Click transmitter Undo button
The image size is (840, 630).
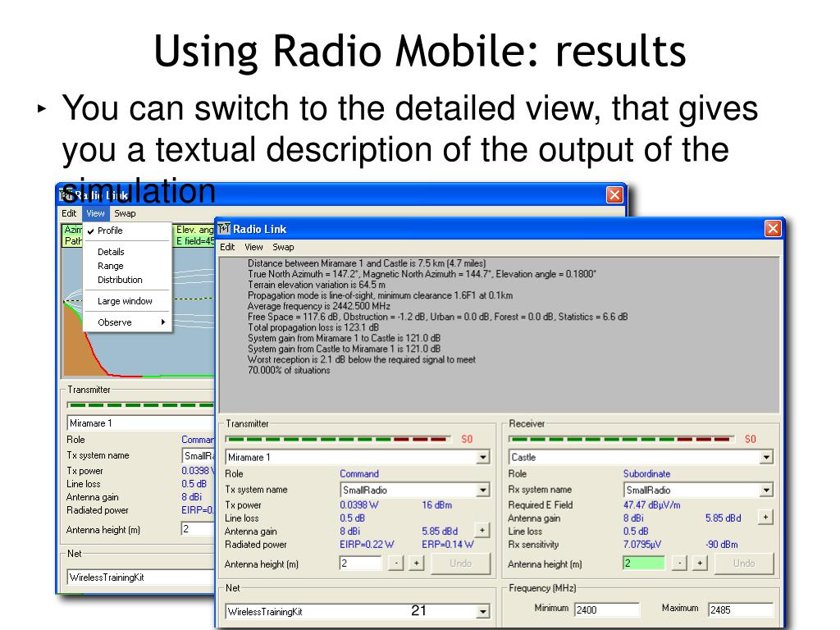(x=461, y=563)
